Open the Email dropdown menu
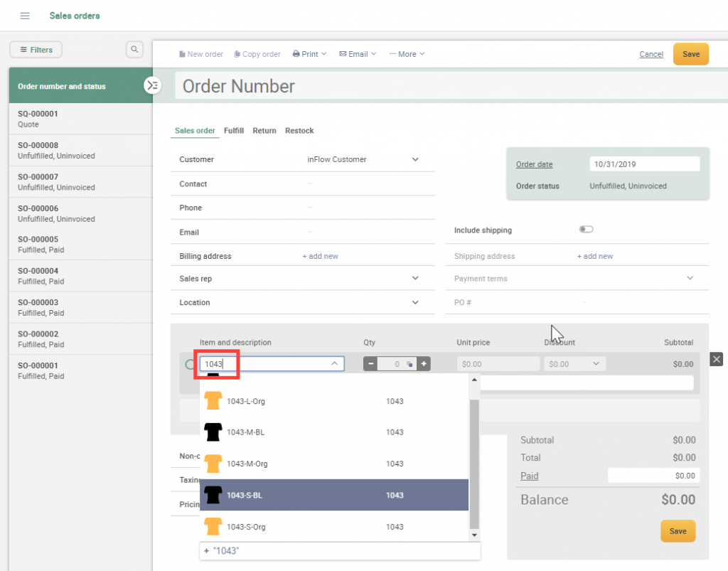728x571 pixels. point(358,54)
